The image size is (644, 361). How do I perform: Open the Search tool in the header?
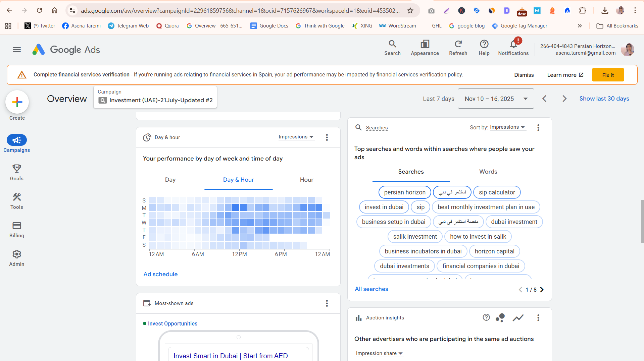point(392,48)
